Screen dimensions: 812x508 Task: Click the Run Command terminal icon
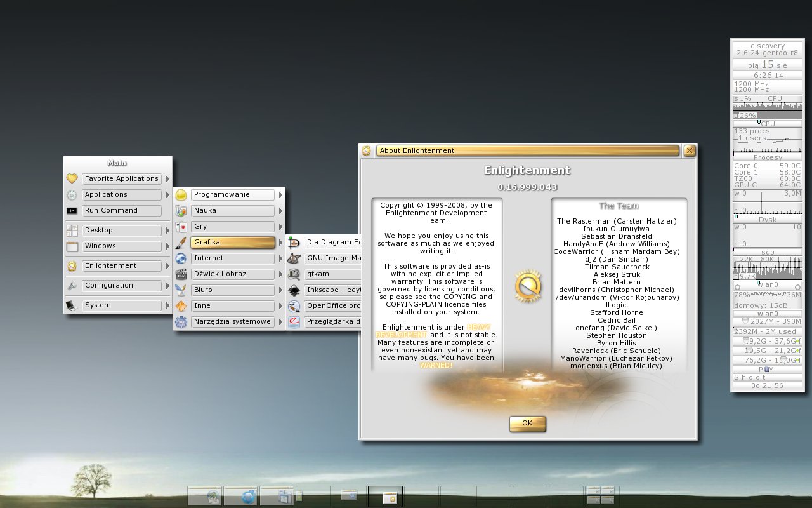(x=72, y=211)
